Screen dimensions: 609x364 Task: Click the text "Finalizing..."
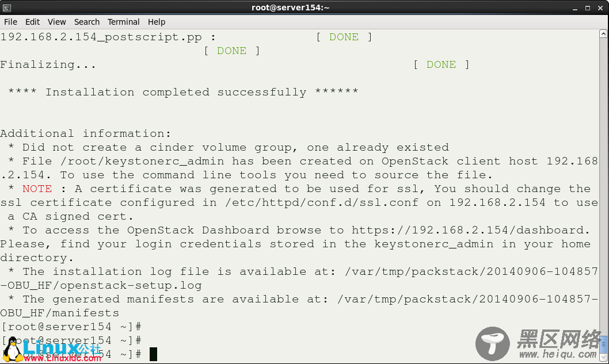(48, 65)
